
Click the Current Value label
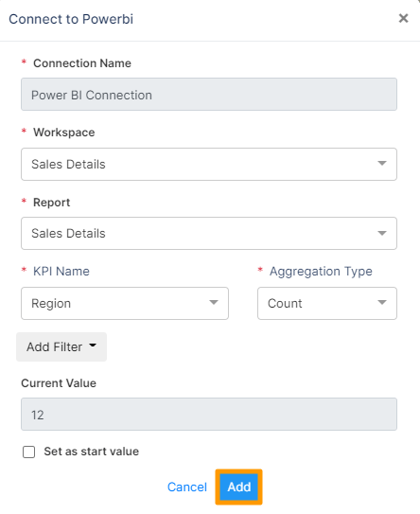click(x=59, y=383)
